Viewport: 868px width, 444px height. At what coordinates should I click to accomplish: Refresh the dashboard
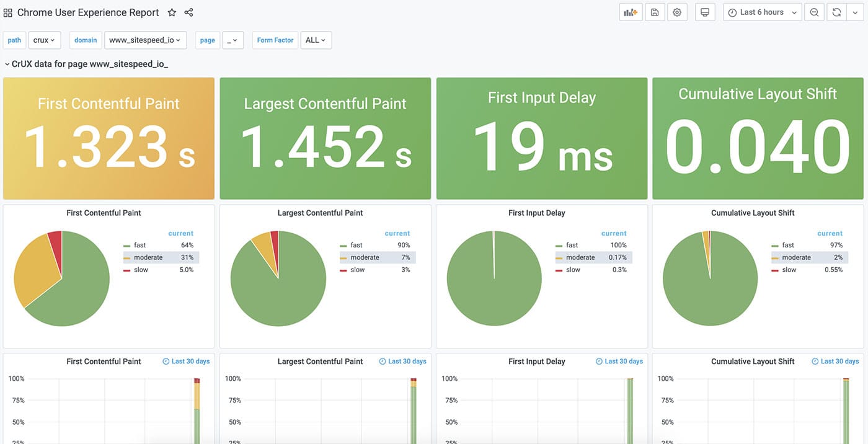pos(836,12)
